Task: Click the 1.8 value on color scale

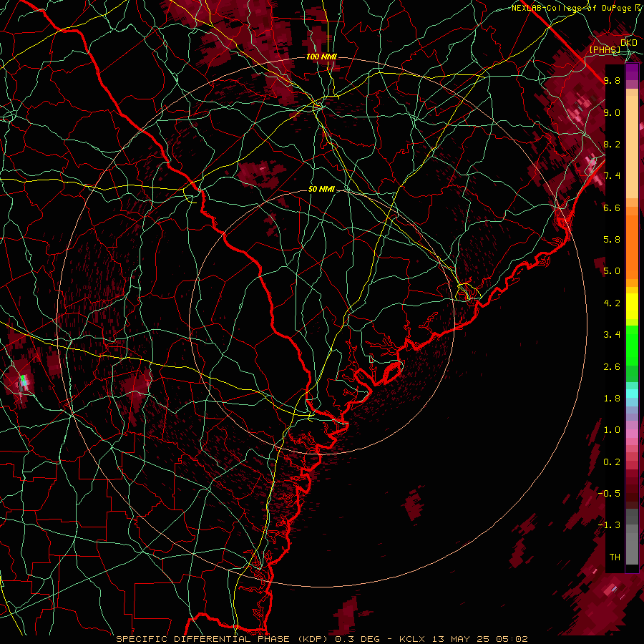Action: point(612,399)
